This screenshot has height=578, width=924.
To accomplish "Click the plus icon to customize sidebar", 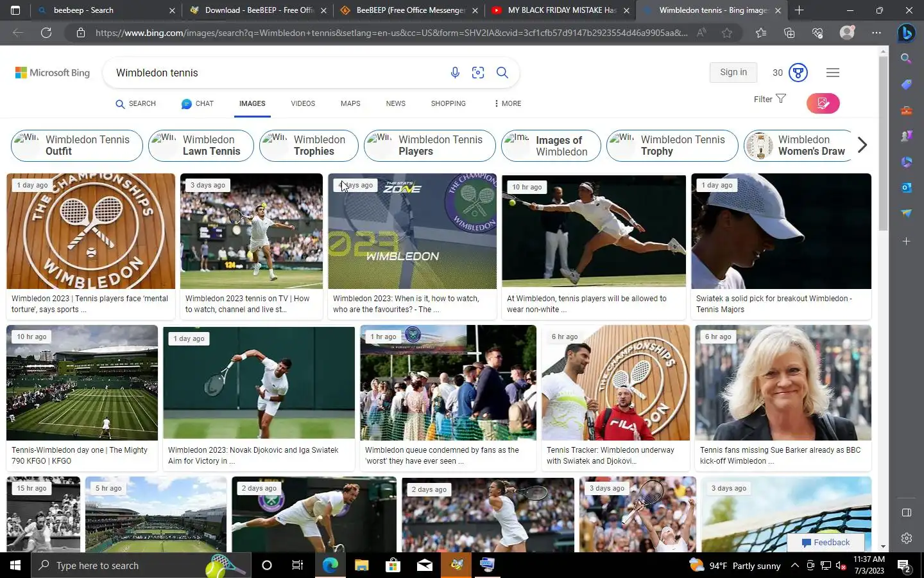I will 906,241.
